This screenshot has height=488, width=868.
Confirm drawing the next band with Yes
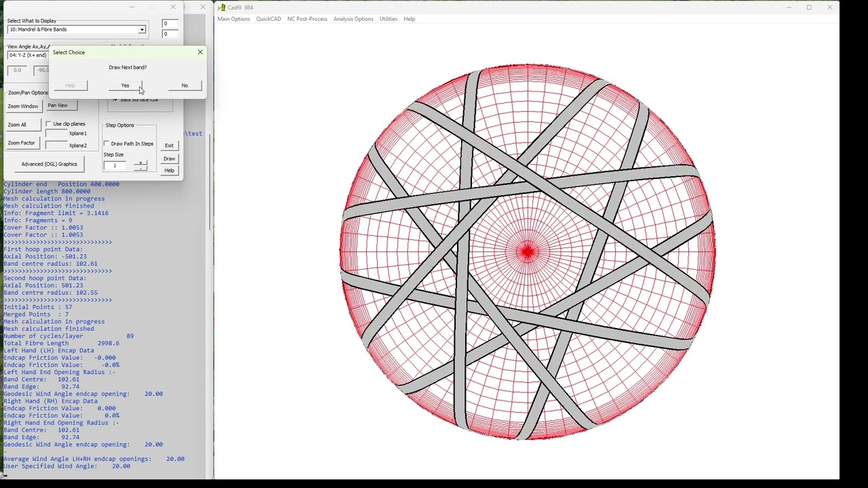click(x=125, y=85)
